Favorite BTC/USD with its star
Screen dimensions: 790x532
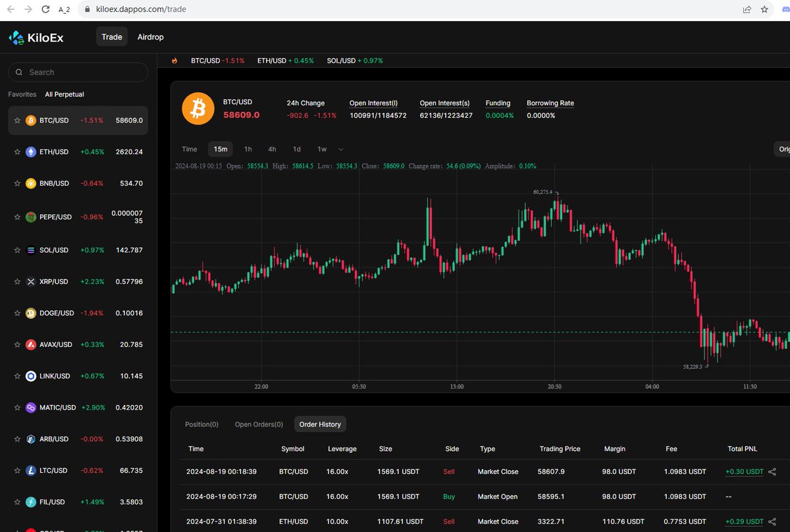coord(18,120)
